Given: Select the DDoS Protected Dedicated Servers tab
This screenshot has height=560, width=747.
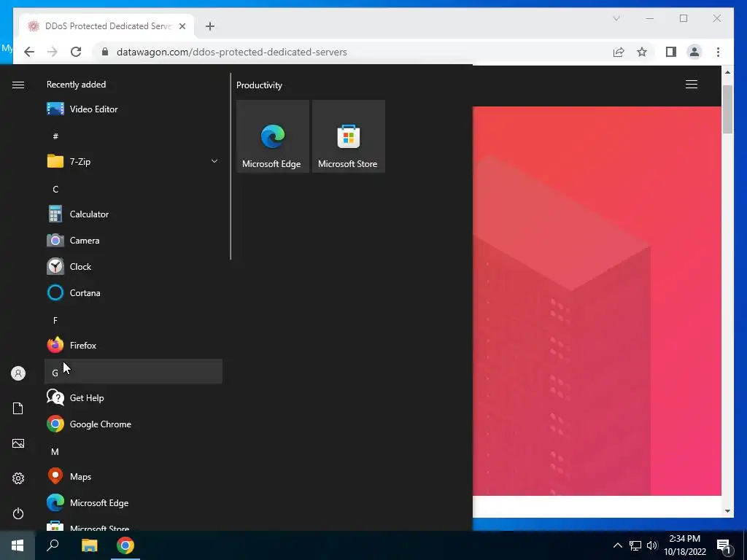Looking at the screenshot, I should coord(107,26).
